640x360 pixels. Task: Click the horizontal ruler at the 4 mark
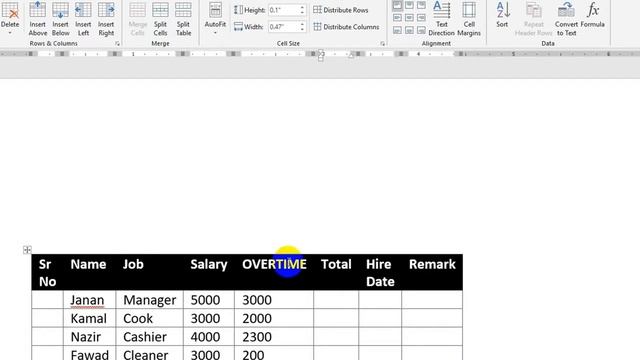point(418,54)
